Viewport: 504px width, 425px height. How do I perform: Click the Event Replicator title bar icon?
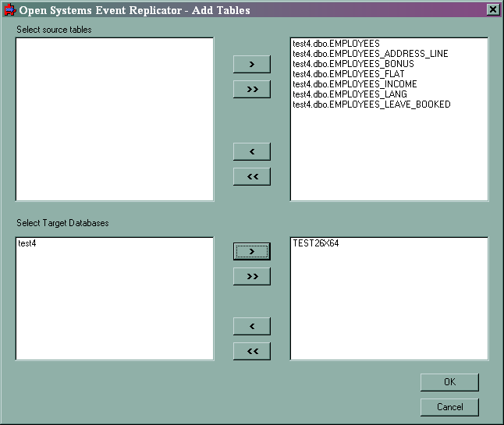[x=10, y=10]
